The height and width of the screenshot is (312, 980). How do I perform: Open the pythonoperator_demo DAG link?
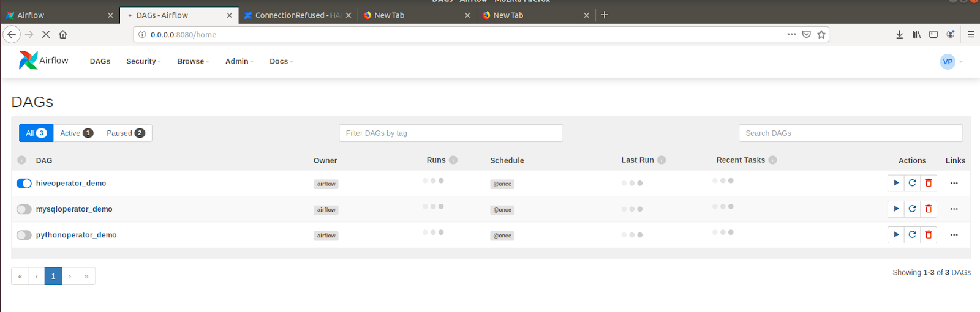coord(76,235)
